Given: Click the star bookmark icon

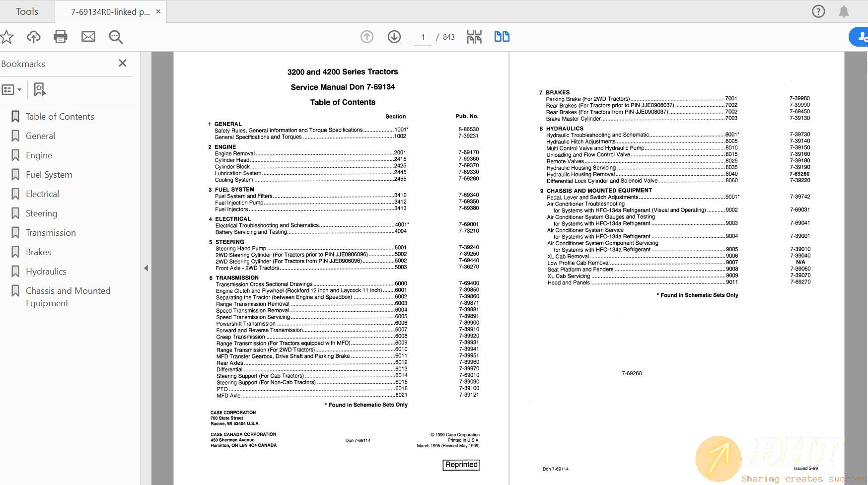Looking at the screenshot, I should 7,37.
